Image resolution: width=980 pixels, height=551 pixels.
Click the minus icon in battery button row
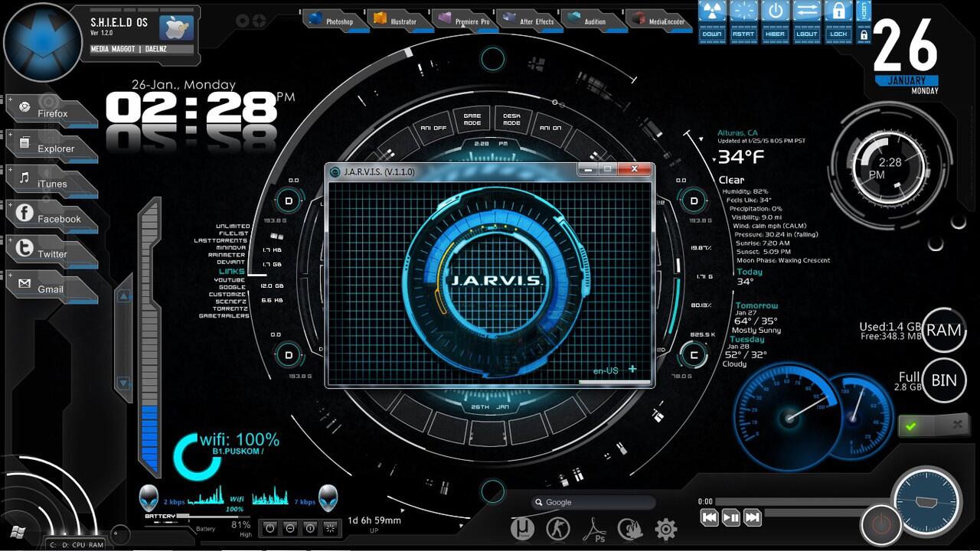coord(290,528)
